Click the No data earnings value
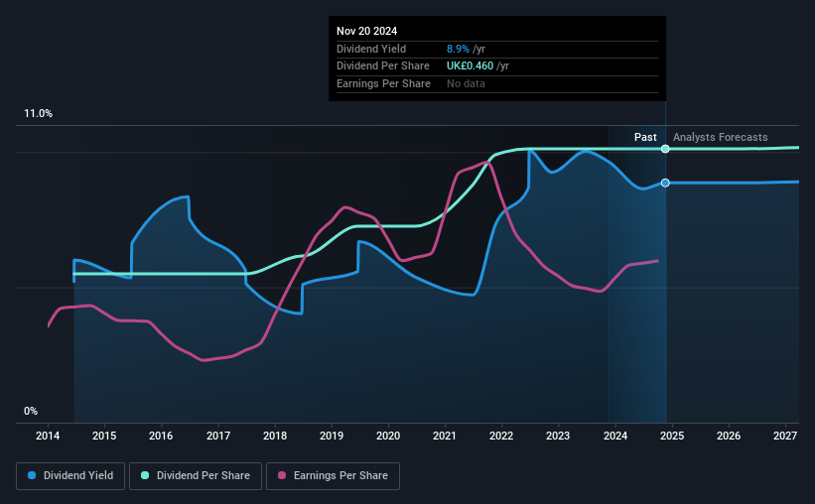815x504 pixels. click(466, 83)
